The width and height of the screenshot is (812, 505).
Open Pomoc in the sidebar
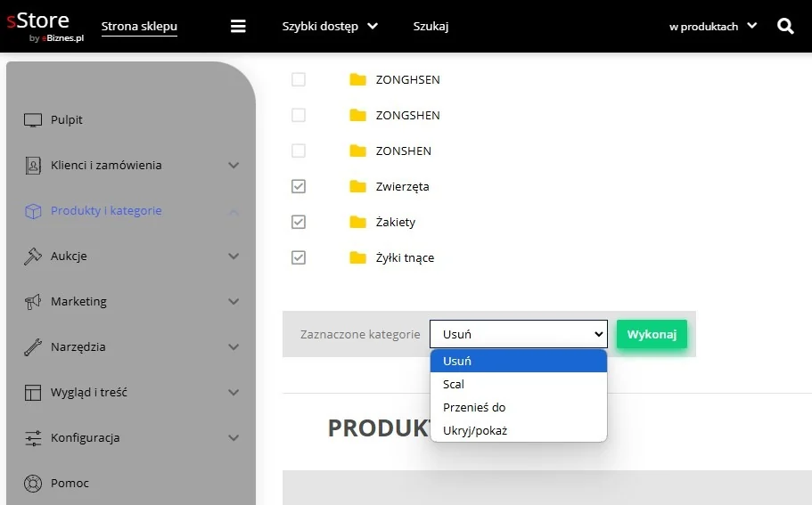70,484
